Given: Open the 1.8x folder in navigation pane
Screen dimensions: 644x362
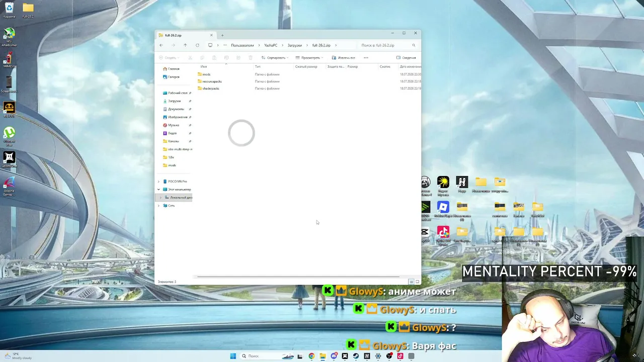Looking at the screenshot, I should (x=169, y=157).
